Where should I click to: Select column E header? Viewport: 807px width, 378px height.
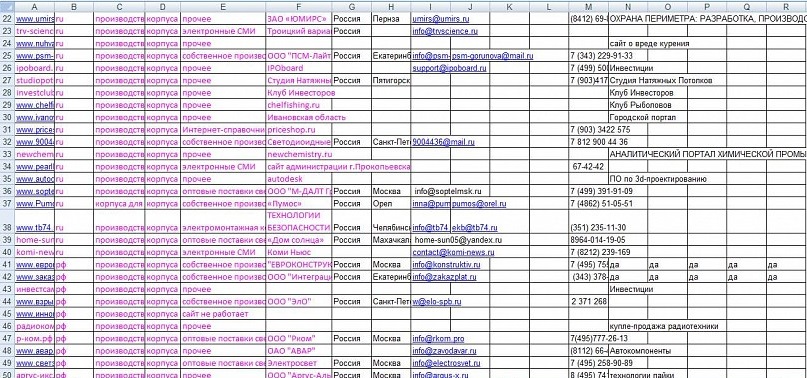[222, 7]
